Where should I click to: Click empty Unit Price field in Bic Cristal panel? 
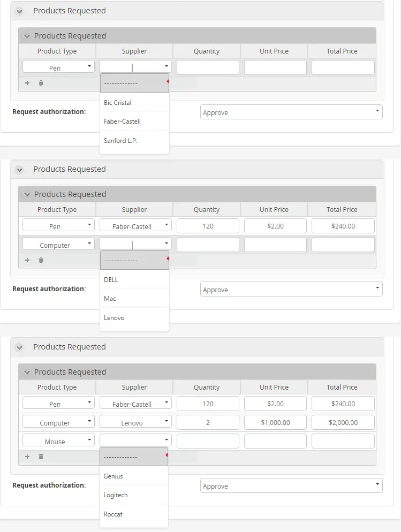point(275,67)
